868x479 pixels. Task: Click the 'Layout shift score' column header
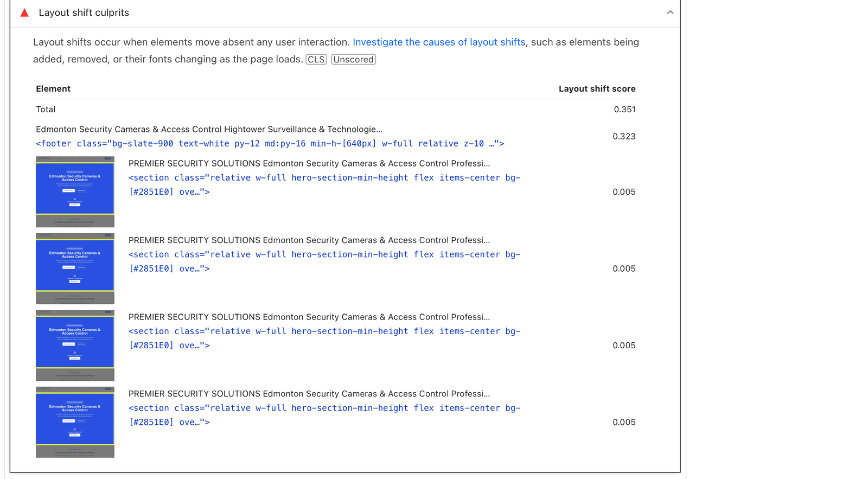pos(597,89)
